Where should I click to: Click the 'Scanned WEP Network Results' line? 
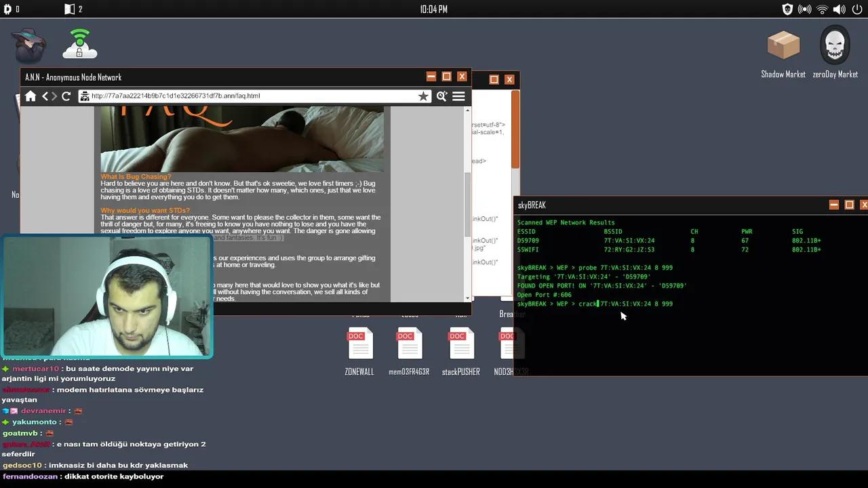(x=566, y=222)
